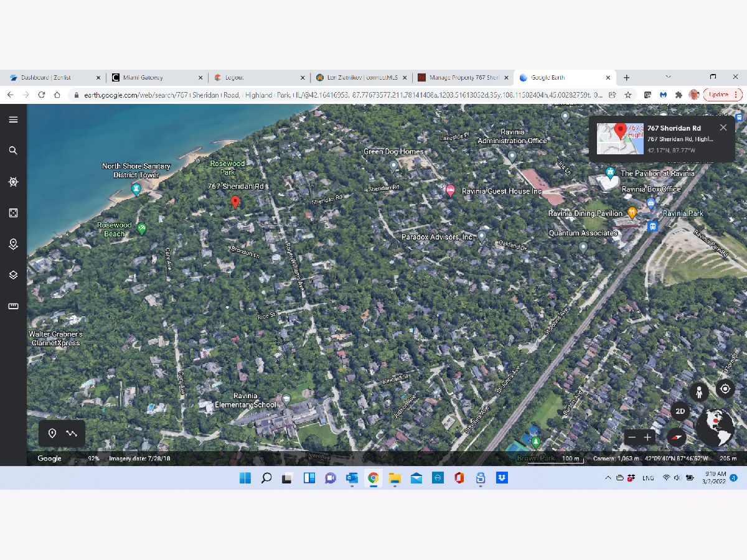
Task: Click the Ravinia Guest House Inc label
Action: coord(502,191)
